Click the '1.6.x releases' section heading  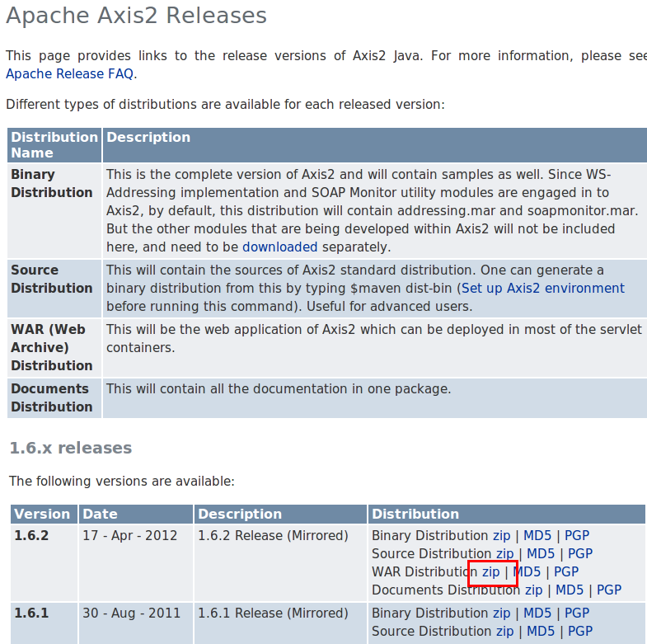(70, 448)
